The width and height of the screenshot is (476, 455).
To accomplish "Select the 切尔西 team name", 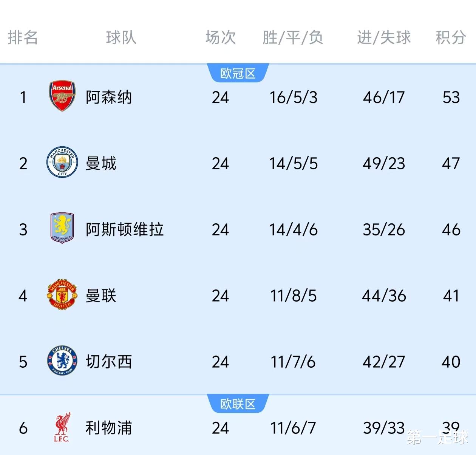I will (x=109, y=362).
